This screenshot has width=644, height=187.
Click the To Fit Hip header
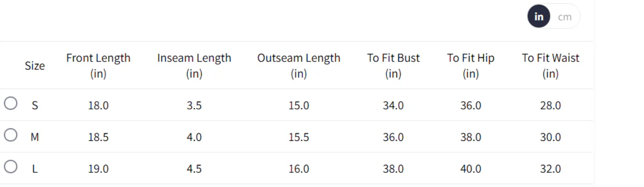471,65
